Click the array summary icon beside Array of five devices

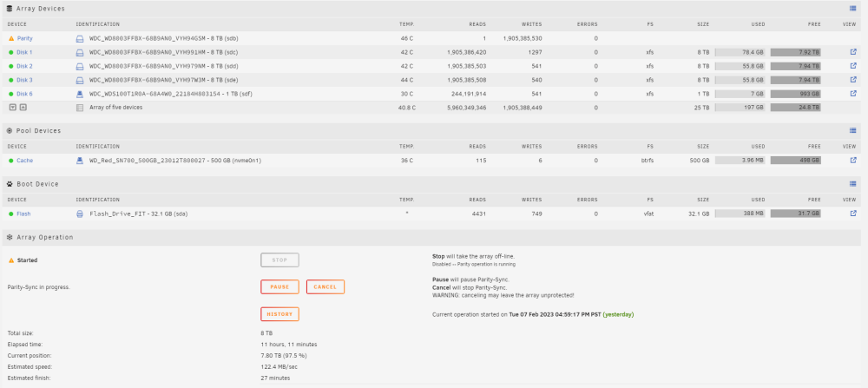[x=80, y=108]
